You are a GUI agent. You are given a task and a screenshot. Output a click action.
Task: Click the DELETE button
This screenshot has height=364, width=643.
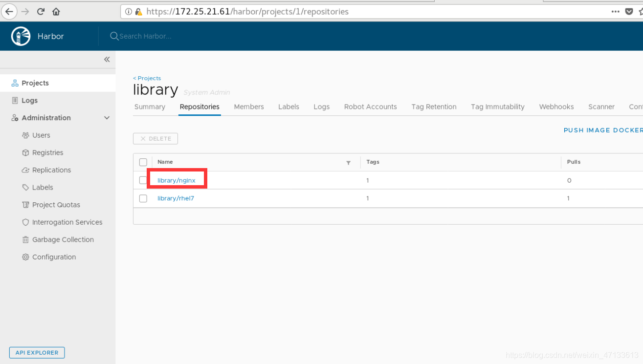click(x=155, y=139)
